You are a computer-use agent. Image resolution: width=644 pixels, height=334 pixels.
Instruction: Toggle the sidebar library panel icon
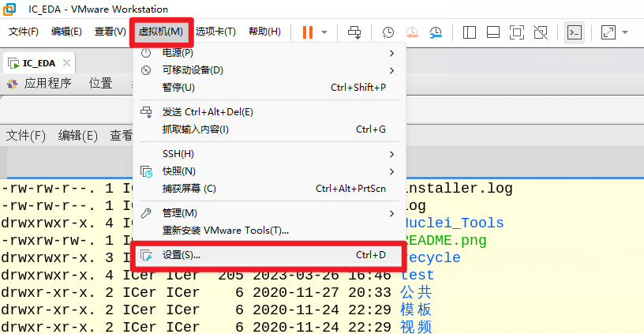[x=469, y=32]
